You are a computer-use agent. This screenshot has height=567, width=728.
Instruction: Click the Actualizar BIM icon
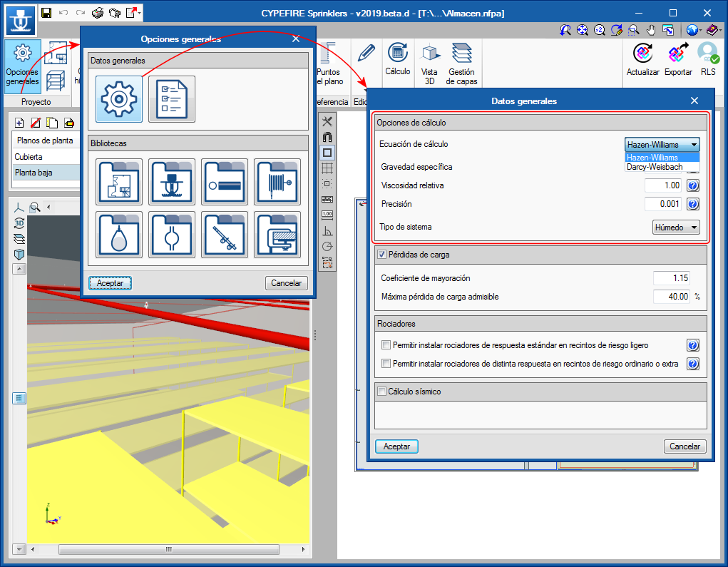click(642, 59)
